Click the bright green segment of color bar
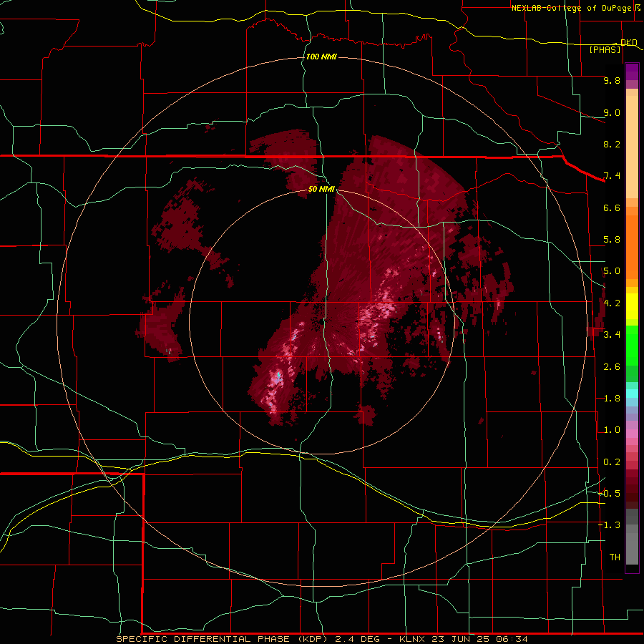644x644 pixels. [632, 345]
